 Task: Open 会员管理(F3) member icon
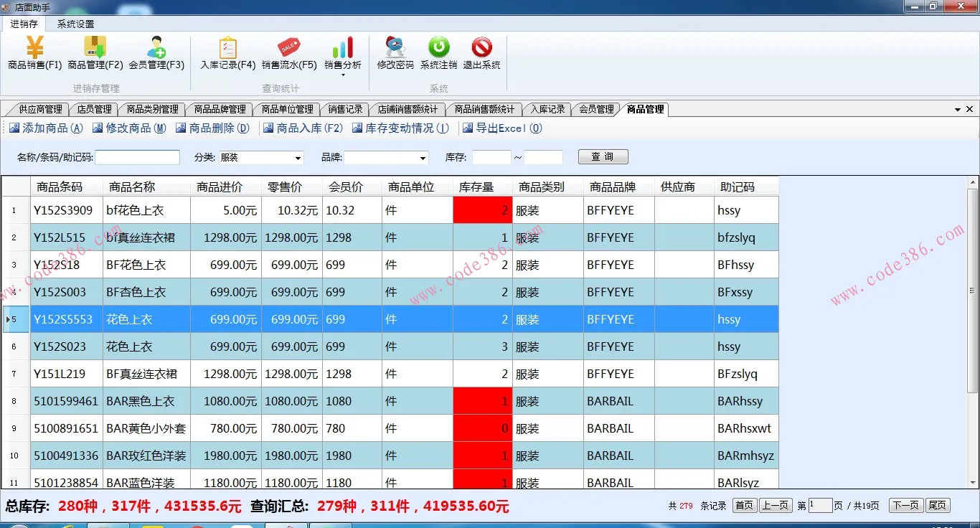pos(156,49)
